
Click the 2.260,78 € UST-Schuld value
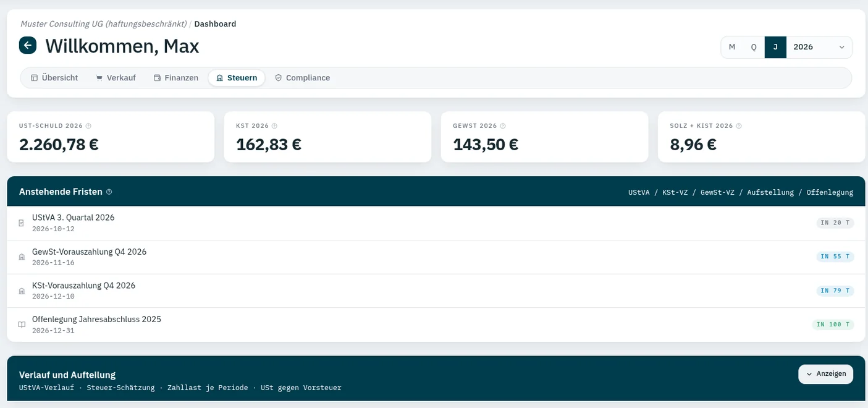(59, 145)
